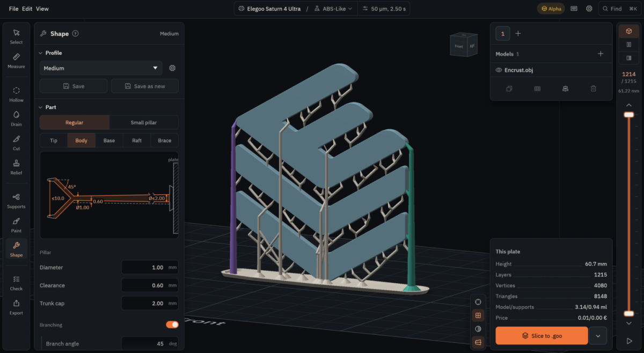The height and width of the screenshot is (353, 644).
Task: Open application settings gear in top bar
Action: 589,9
